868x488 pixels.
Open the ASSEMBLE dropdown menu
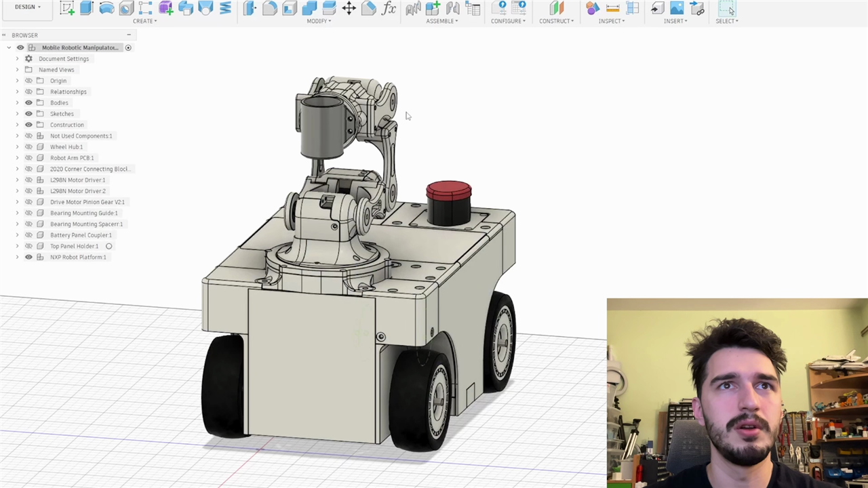(442, 21)
